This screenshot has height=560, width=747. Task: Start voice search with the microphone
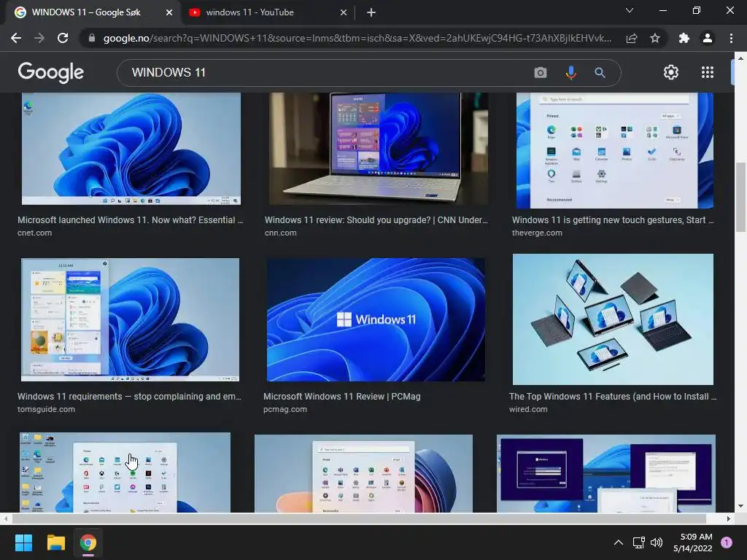pos(570,72)
